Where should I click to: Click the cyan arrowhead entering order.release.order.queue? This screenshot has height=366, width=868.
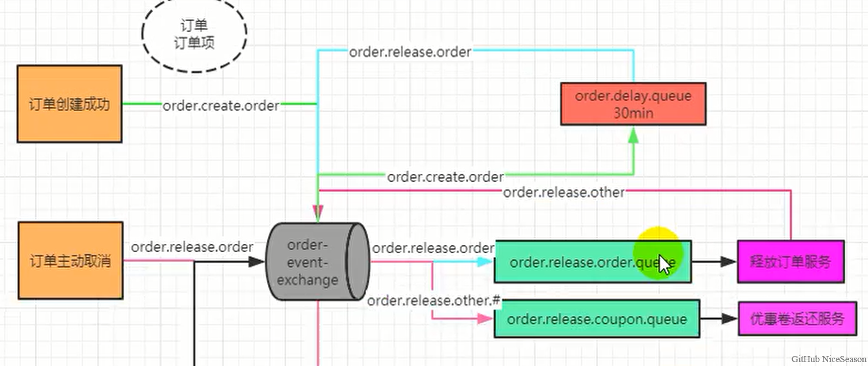pos(485,262)
